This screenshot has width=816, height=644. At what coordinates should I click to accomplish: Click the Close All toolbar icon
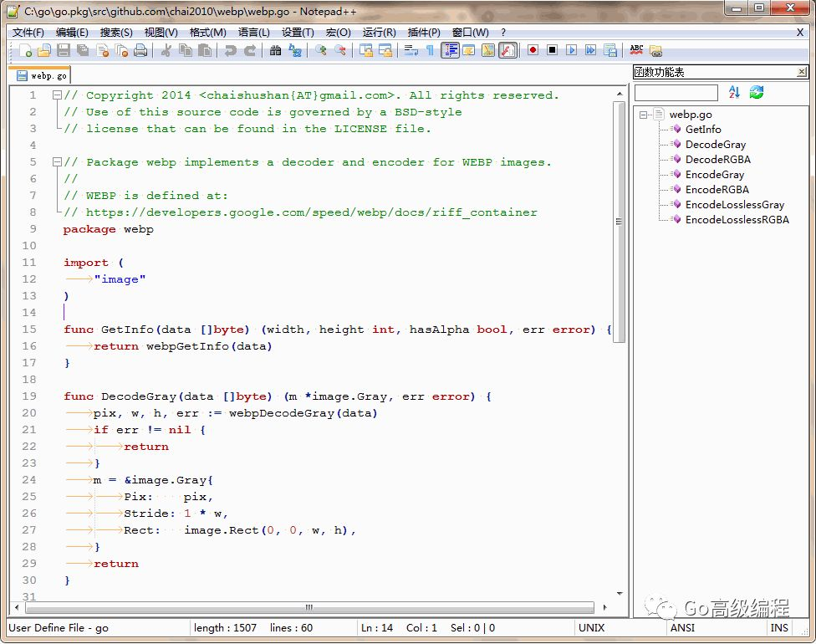121,50
